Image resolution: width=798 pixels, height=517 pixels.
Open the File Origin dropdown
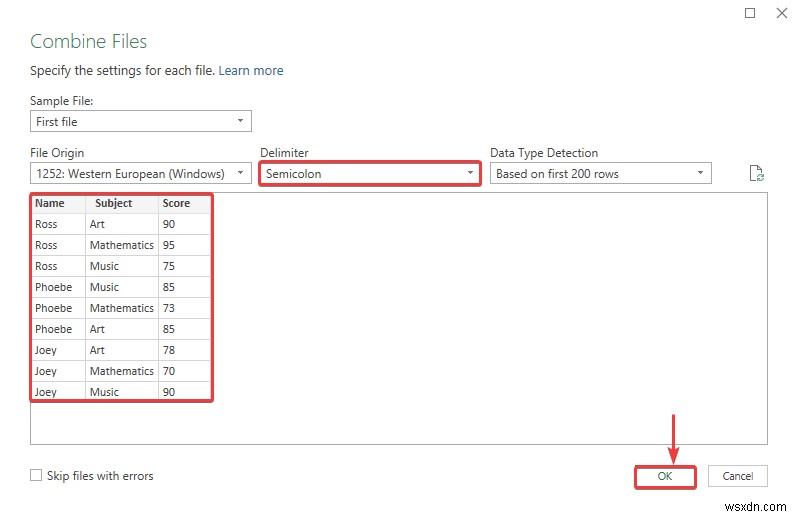pyautogui.click(x=140, y=174)
